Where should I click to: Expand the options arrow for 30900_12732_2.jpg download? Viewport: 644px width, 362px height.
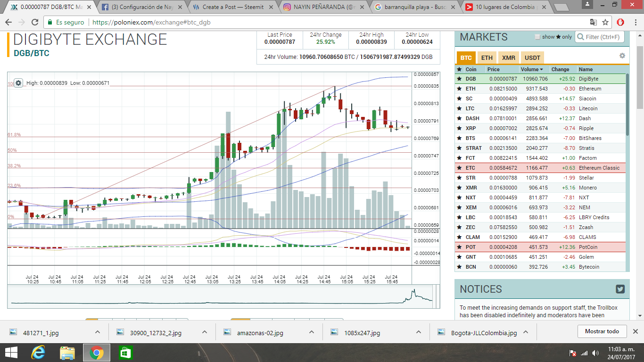pyautogui.click(x=205, y=332)
